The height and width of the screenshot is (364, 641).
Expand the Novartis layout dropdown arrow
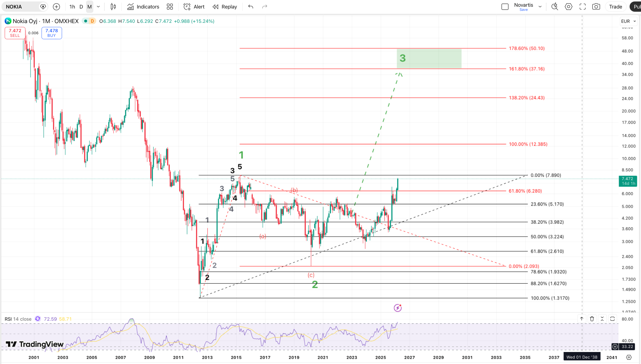click(x=540, y=7)
